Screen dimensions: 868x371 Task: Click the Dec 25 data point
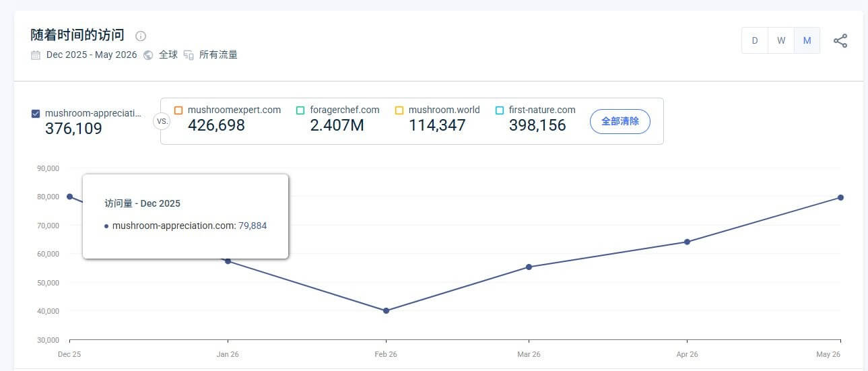point(69,197)
